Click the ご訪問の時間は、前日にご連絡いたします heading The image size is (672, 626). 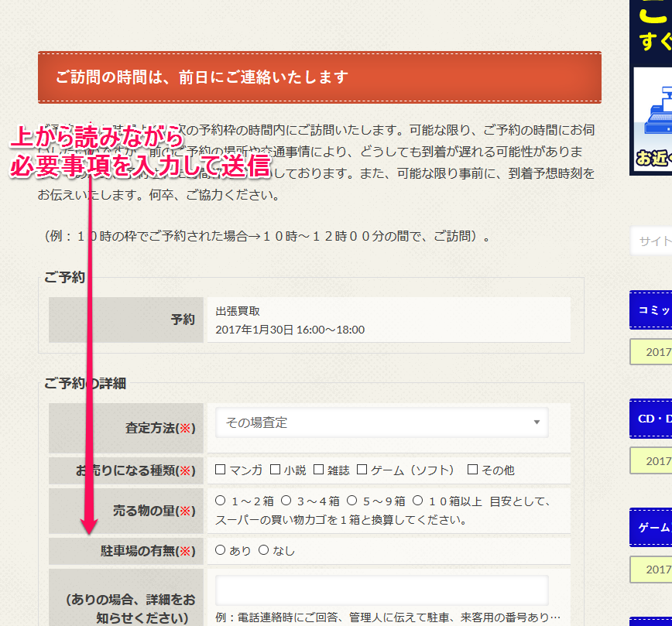201,77
